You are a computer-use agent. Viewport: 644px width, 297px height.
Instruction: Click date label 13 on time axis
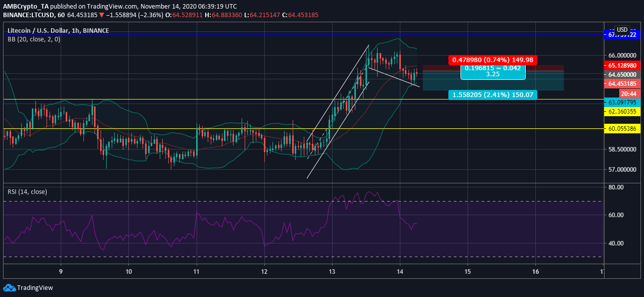(x=332, y=272)
